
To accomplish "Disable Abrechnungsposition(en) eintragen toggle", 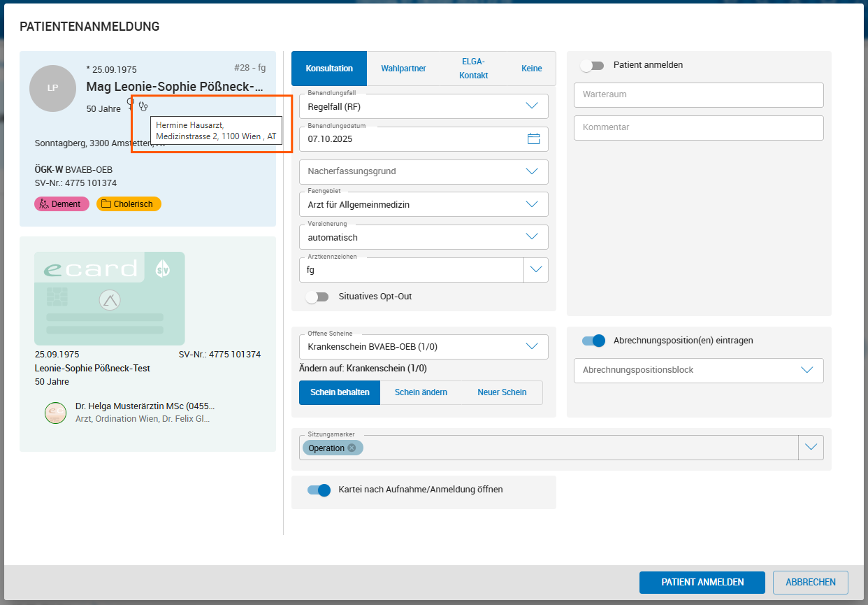I will (593, 341).
